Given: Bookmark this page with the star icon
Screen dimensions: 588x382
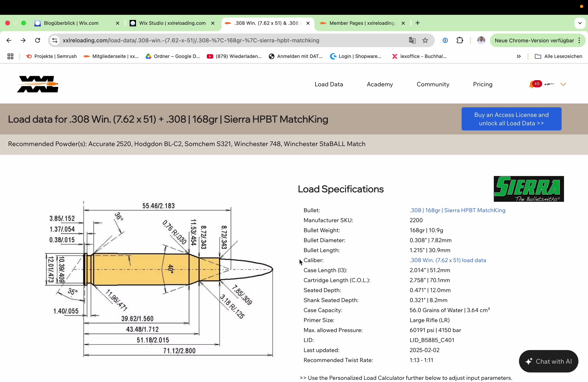Looking at the screenshot, I should pyautogui.click(x=425, y=40).
